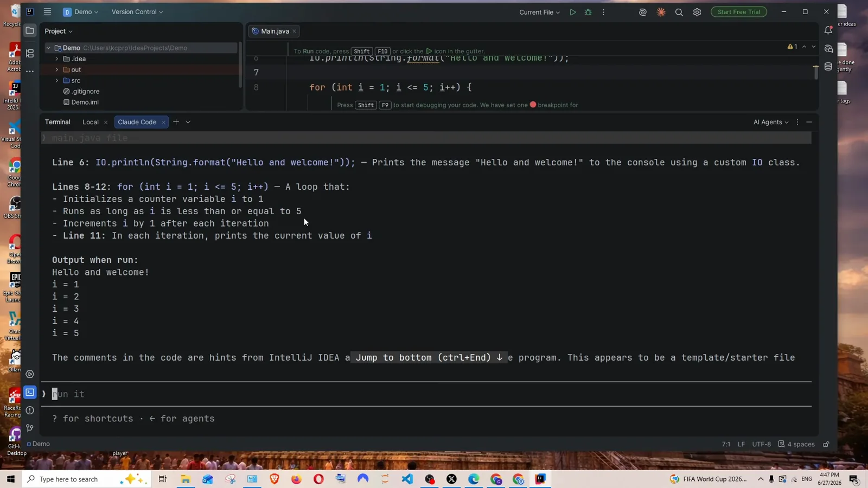Open the Database tool window

(828, 67)
